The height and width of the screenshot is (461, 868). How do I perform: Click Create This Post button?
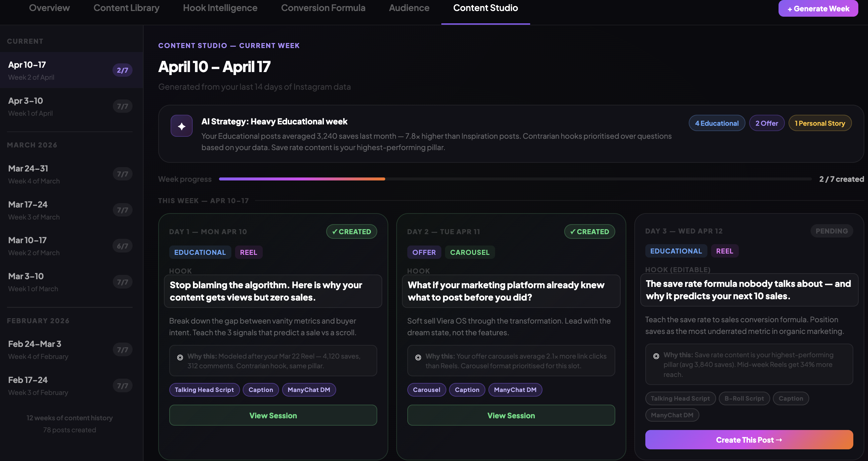point(749,439)
